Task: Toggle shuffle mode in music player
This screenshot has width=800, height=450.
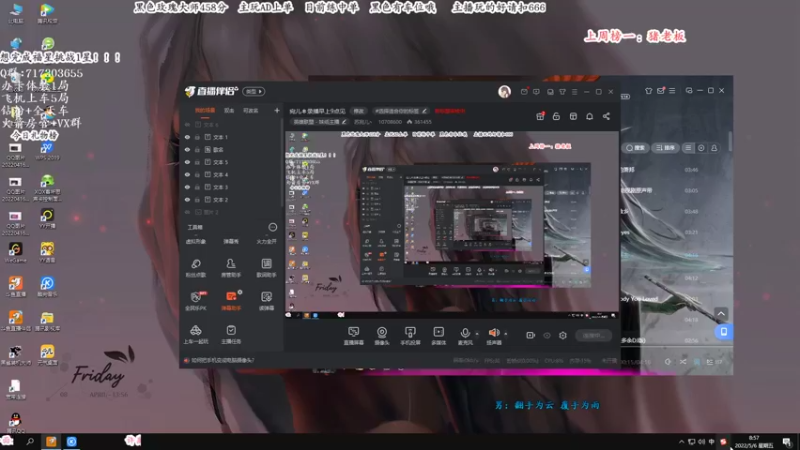Action: 683,362
